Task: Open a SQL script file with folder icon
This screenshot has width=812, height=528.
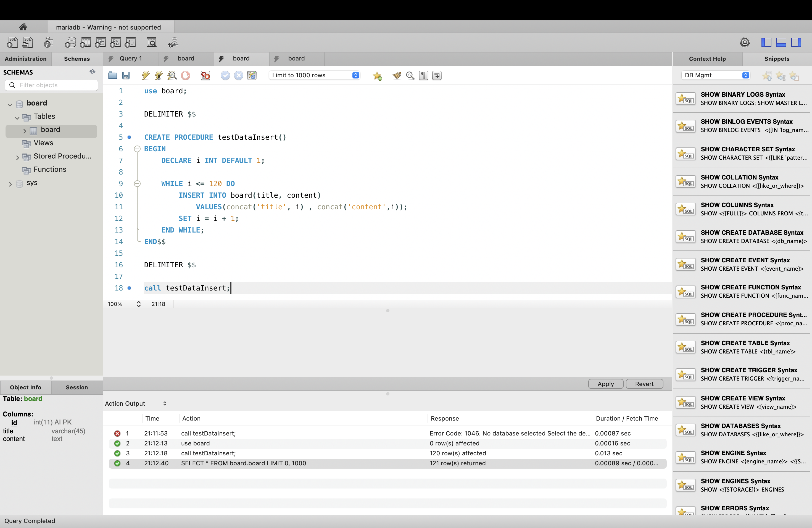Action: [x=113, y=75]
